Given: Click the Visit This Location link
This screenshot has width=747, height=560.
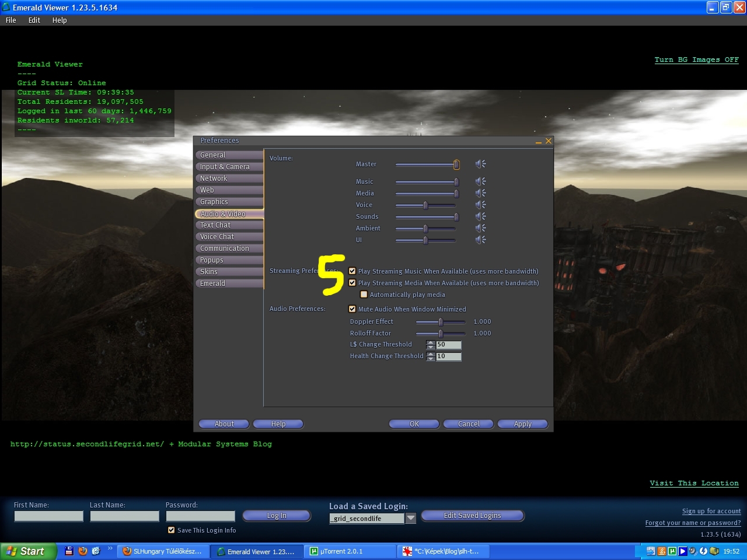Looking at the screenshot, I should pos(694,483).
